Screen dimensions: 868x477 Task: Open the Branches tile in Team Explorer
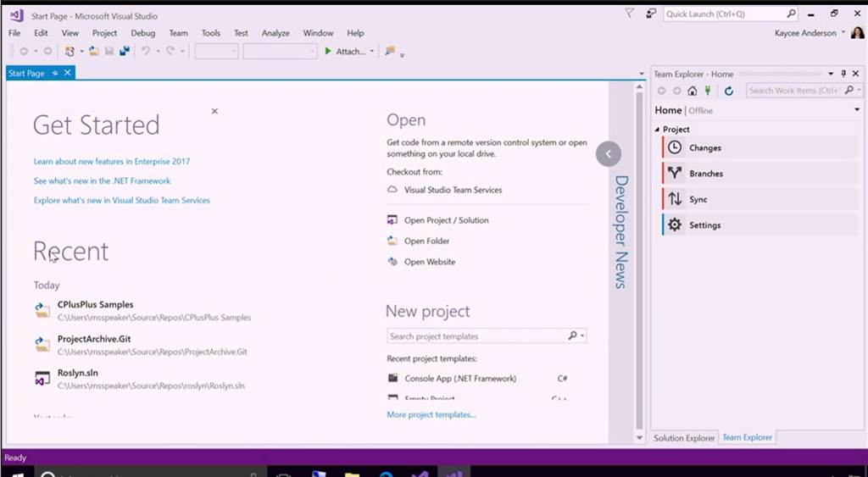[706, 174]
